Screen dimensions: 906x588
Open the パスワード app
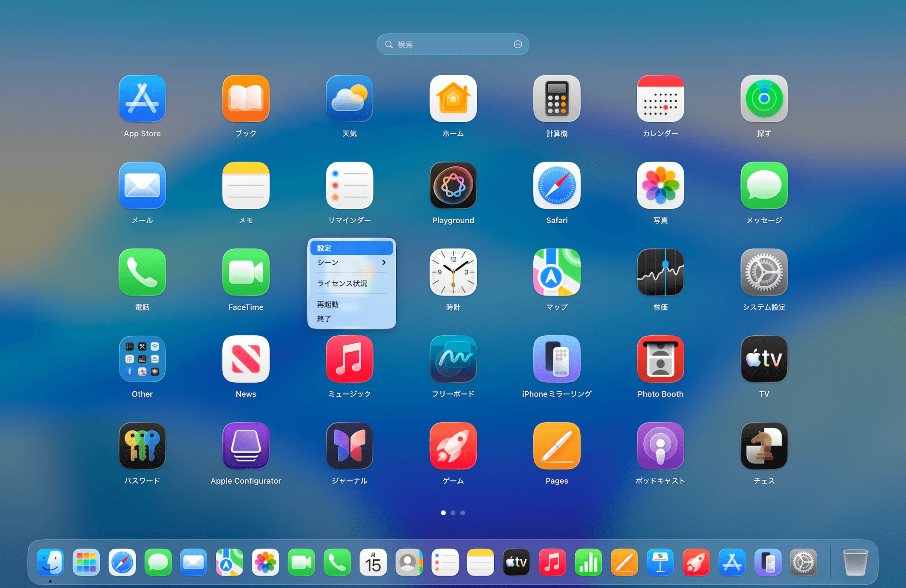(142, 446)
